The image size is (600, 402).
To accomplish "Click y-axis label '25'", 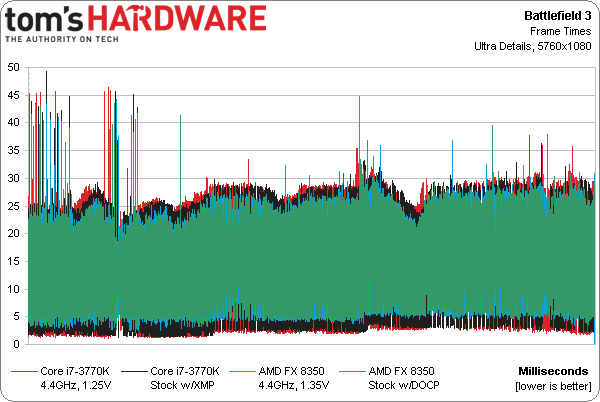I will [x=13, y=206].
